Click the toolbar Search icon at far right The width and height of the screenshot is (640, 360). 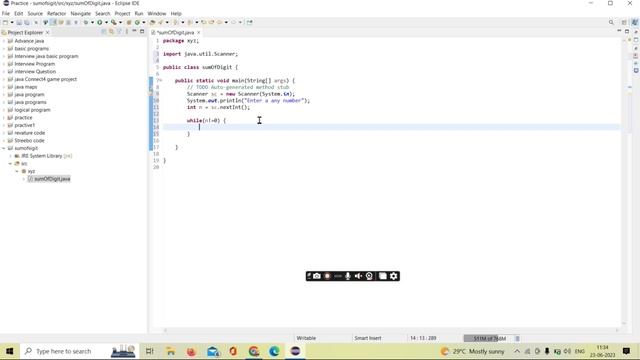point(611,22)
